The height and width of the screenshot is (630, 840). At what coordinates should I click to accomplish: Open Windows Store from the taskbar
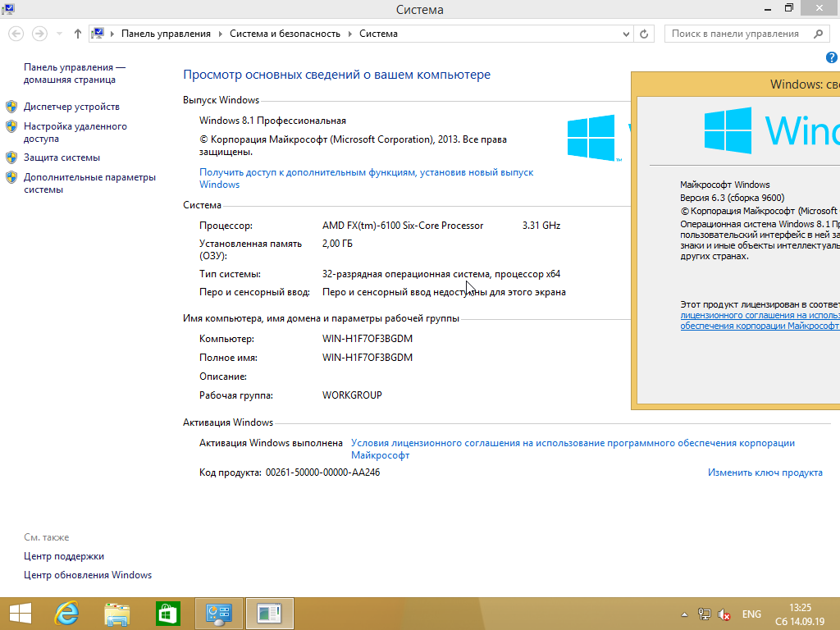pyautogui.click(x=167, y=614)
